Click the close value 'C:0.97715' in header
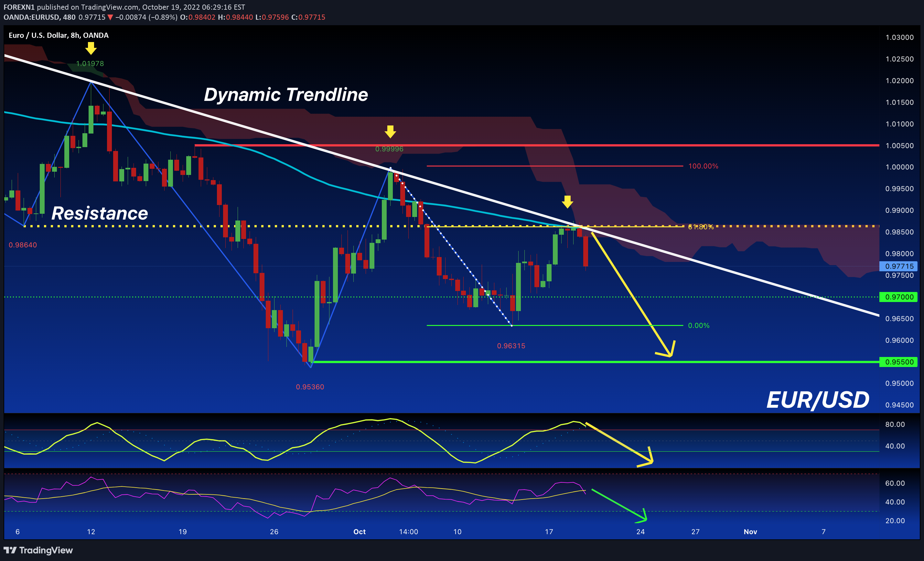Viewport: 924px width, 561px height. (308, 17)
